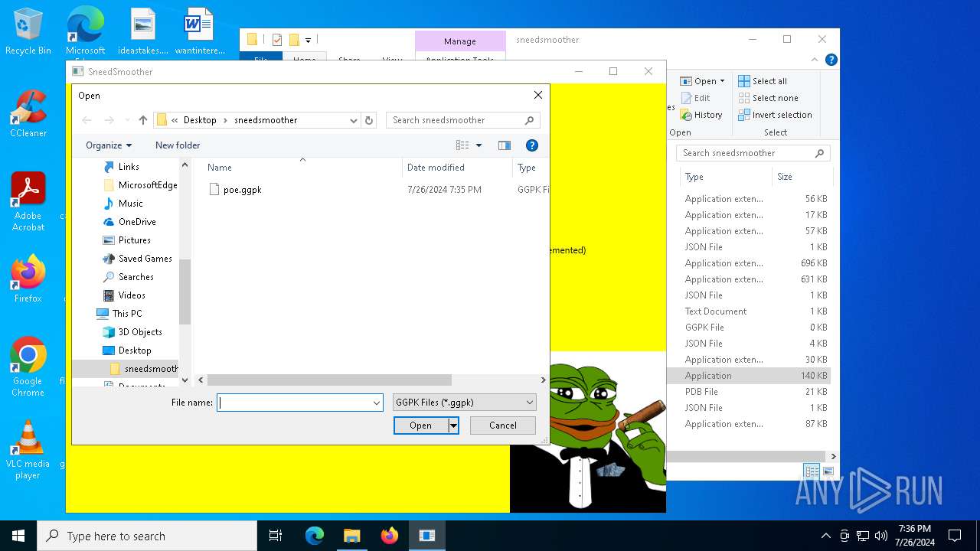Image resolution: width=980 pixels, height=551 pixels.
Task: Go back in the Open dialog
Action: pos(87,120)
